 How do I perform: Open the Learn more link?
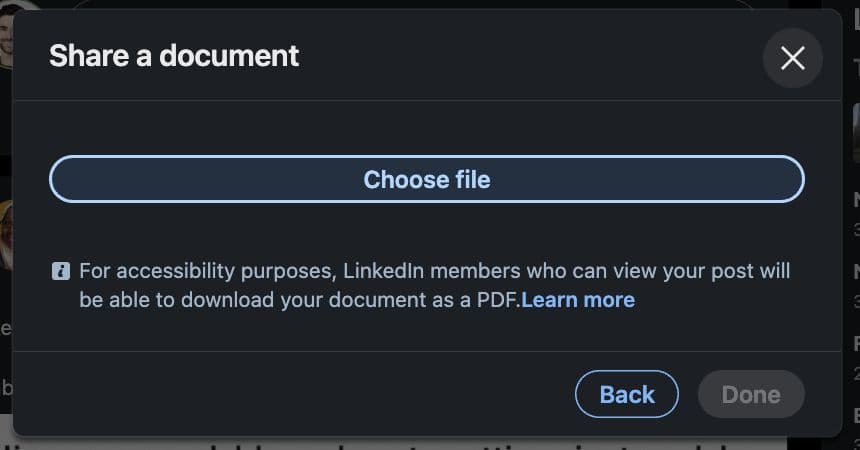(578, 300)
